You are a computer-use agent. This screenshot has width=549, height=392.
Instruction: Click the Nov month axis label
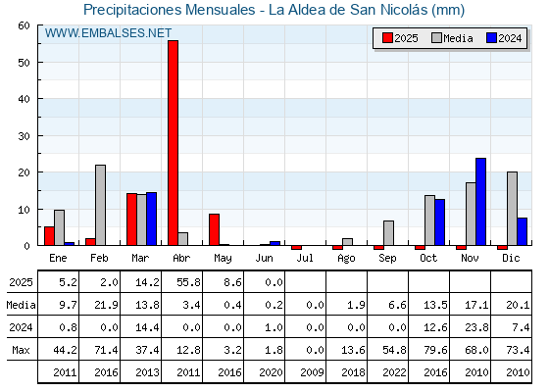pos(470,259)
